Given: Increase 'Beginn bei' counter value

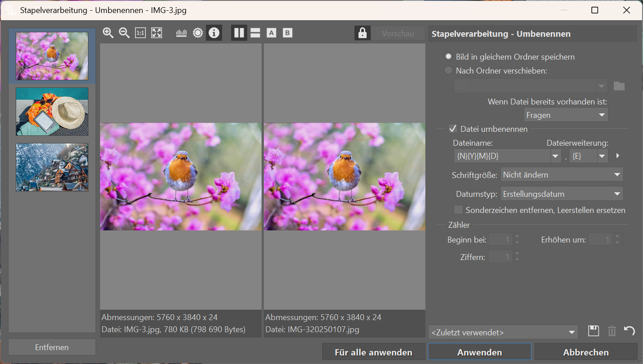Looking at the screenshot, I should [x=517, y=237].
